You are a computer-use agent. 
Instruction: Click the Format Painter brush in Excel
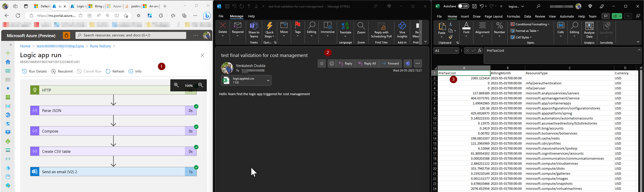pyautogui.click(x=450, y=37)
